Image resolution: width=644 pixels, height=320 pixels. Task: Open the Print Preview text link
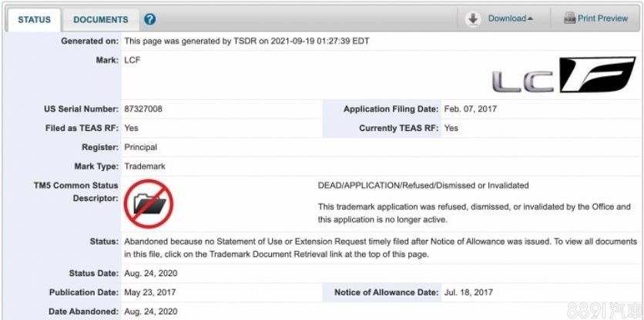point(602,18)
